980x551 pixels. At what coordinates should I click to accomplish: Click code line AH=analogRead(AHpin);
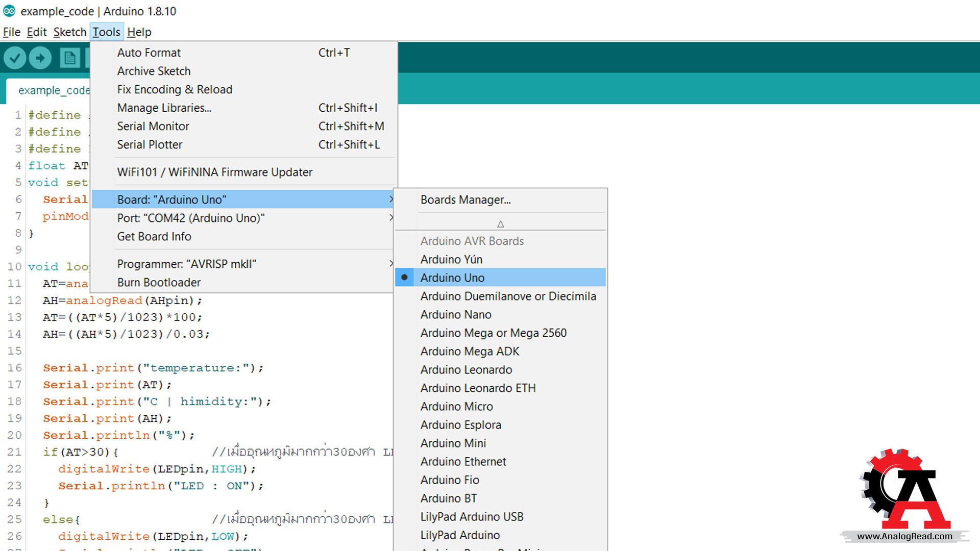122,300
